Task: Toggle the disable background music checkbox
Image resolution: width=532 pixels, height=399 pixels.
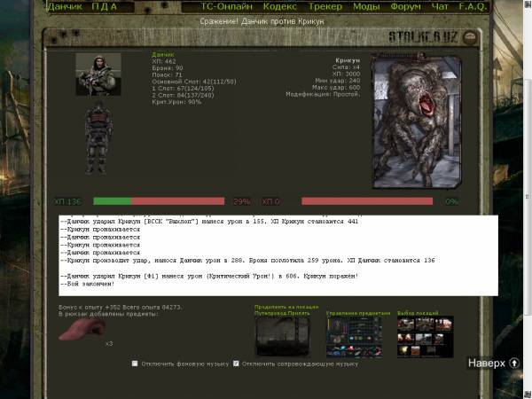Action: [135, 364]
